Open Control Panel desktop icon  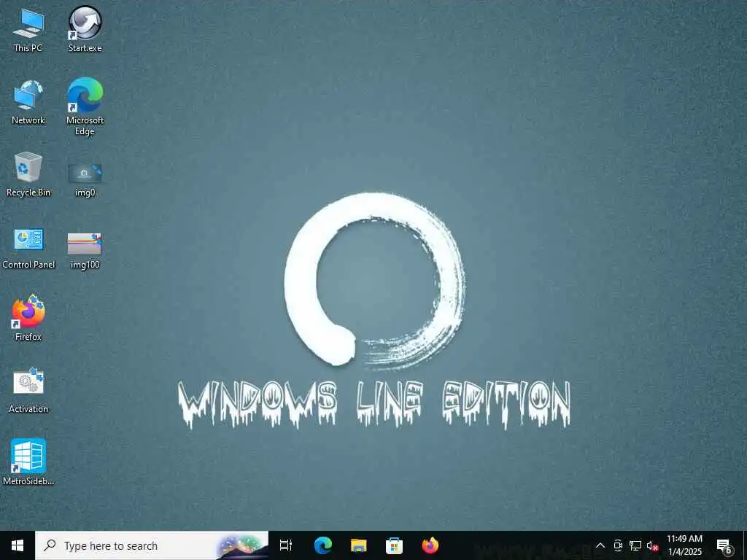28,248
